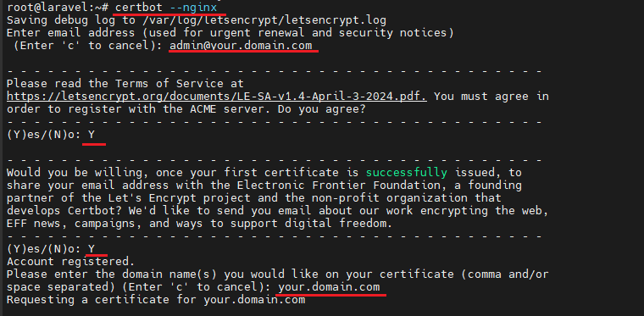
Task: Click the second (Y)es/(N)o answer above 'Account registered.'
Action: (x=92, y=249)
